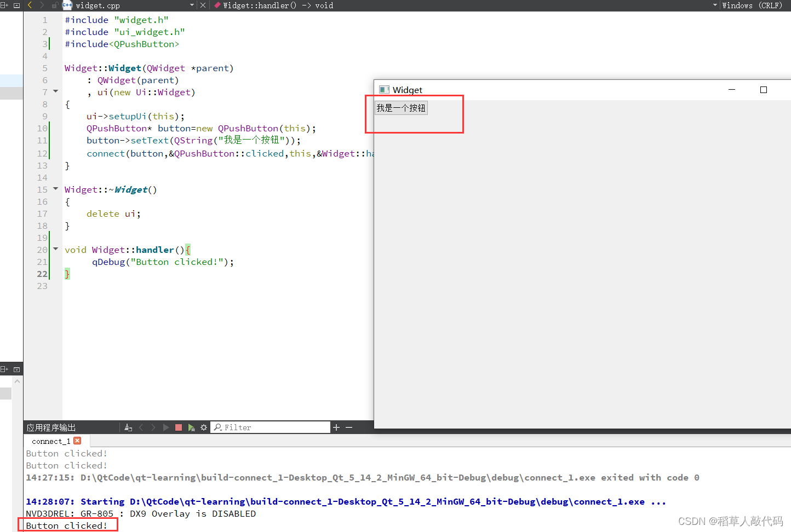Zoom in output text with the plus icon
Viewport: 791px width, 532px height.
(336, 427)
